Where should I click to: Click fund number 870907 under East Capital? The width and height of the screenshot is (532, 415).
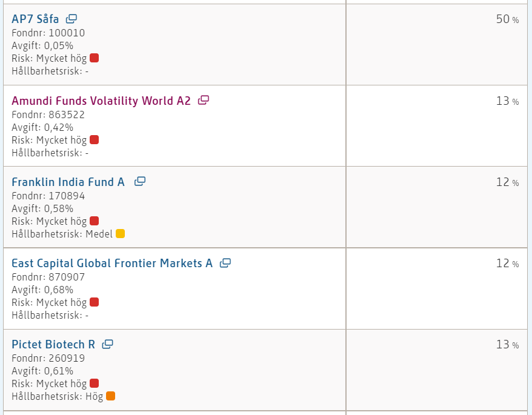(67, 277)
